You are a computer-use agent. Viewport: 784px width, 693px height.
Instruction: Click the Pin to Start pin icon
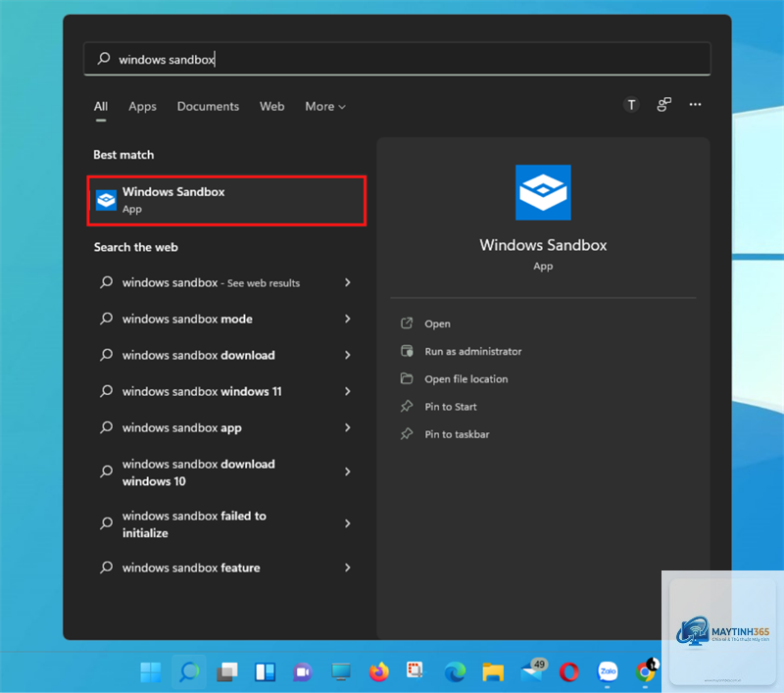[x=407, y=406]
